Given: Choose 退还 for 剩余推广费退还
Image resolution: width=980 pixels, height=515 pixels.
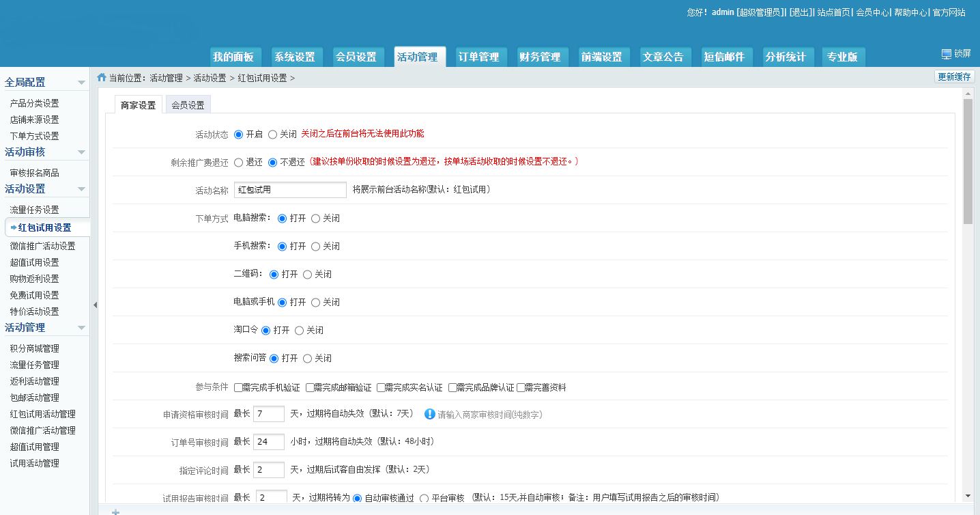Looking at the screenshot, I should pyautogui.click(x=240, y=162).
